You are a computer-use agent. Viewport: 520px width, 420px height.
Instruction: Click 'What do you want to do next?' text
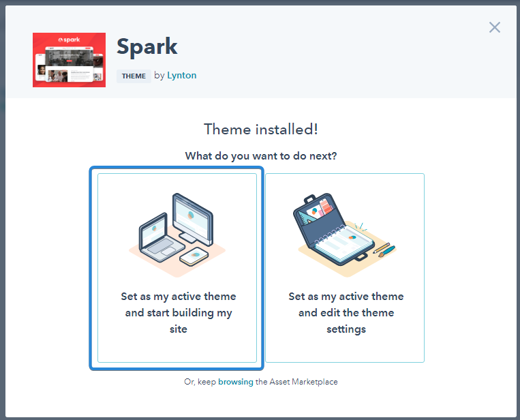[x=261, y=155]
